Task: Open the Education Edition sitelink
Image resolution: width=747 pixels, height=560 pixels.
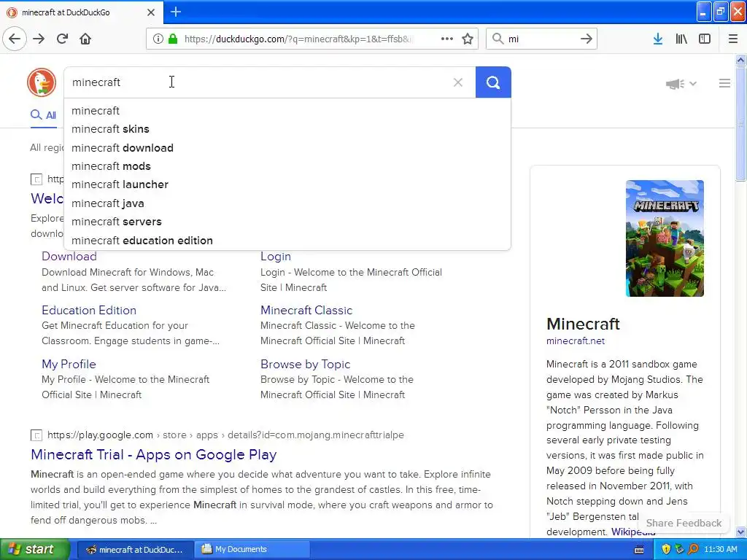Action: click(89, 310)
